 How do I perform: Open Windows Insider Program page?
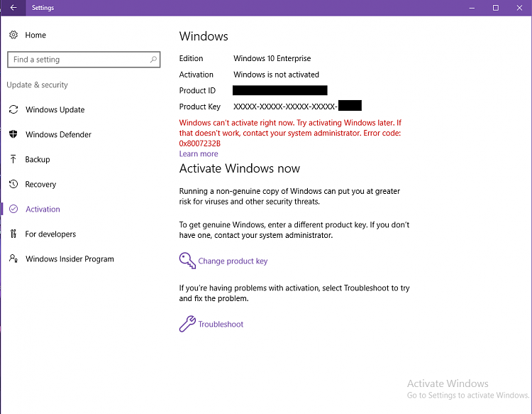(x=70, y=258)
